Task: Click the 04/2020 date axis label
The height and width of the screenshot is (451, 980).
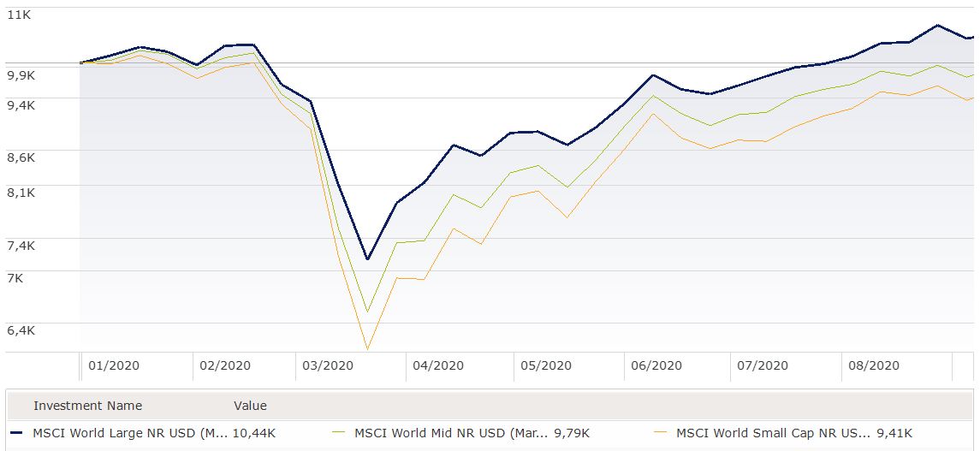Action: pos(437,365)
